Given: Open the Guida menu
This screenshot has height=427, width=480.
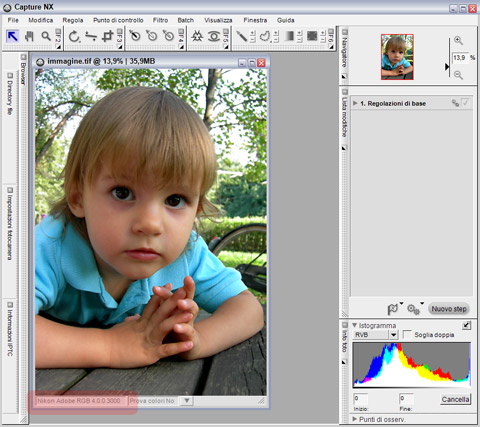Looking at the screenshot, I should tap(286, 20).
